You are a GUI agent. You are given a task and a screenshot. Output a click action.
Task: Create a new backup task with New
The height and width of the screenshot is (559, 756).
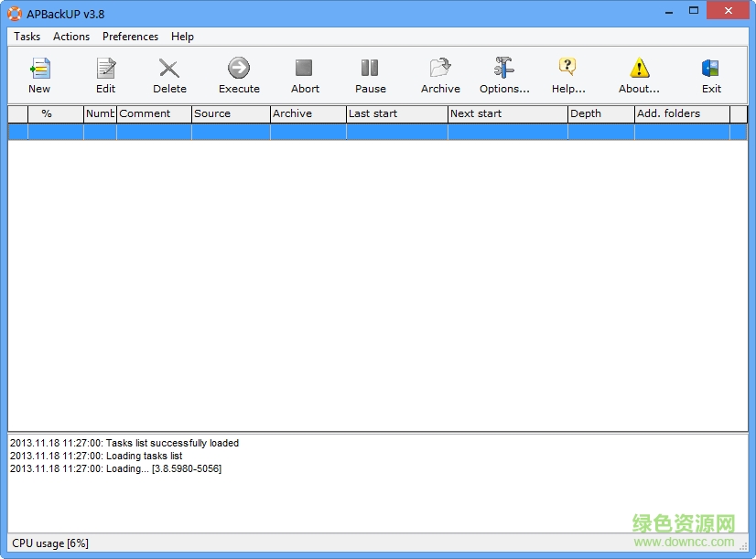pyautogui.click(x=39, y=76)
